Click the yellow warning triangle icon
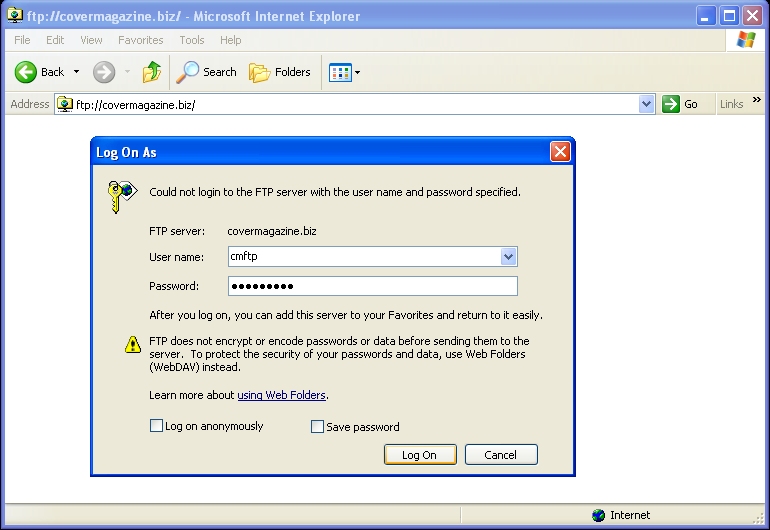Image resolution: width=770 pixels, height=530 pixels. pos(133,344)
